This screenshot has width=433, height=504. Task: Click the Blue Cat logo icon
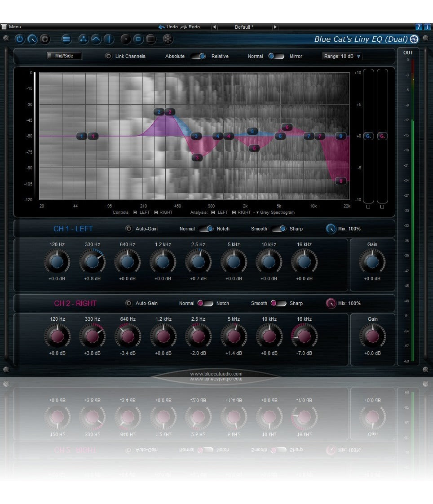tap(414, 40)
